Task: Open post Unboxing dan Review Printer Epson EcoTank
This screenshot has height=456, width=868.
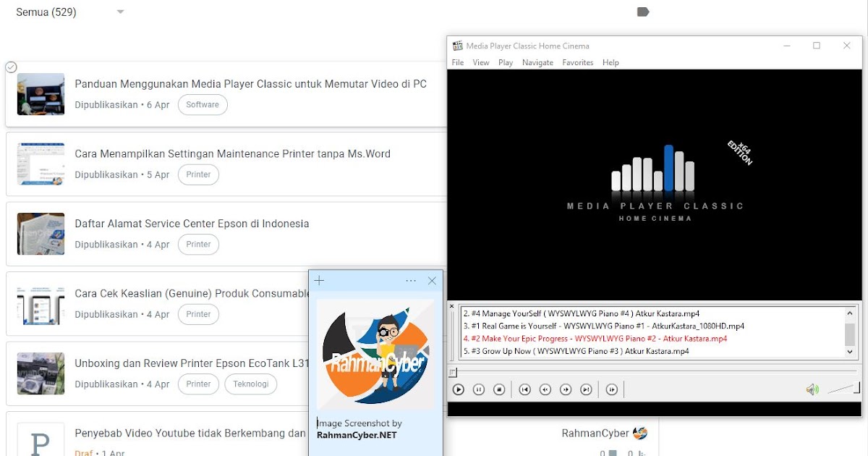Action: 192,363
